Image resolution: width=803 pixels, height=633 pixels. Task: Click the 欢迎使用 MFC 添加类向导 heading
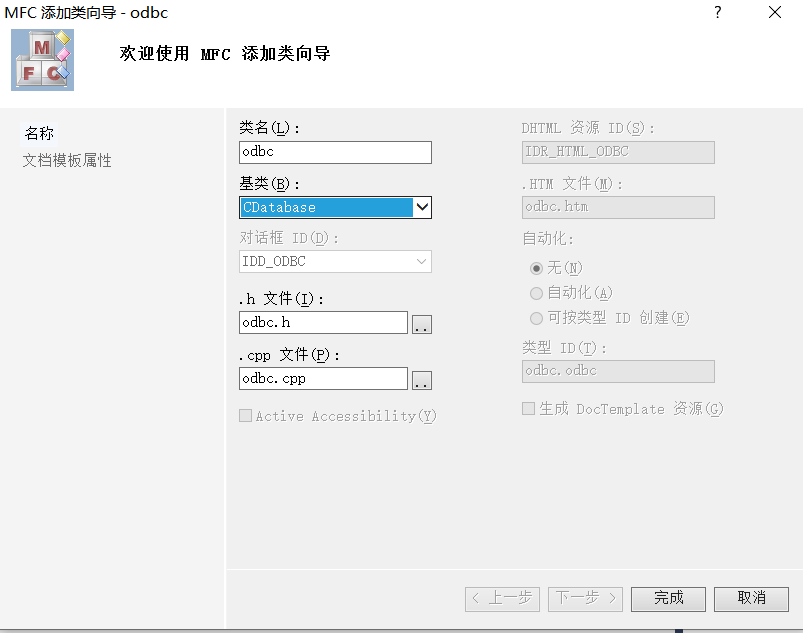pos(225,53)
